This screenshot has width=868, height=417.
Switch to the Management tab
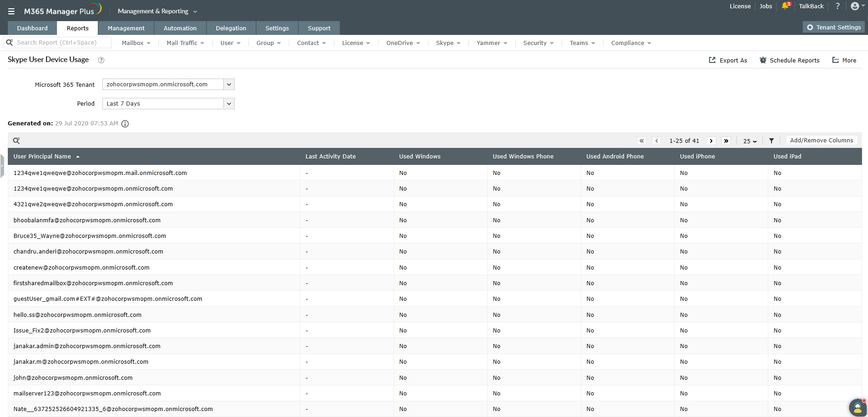126,28
